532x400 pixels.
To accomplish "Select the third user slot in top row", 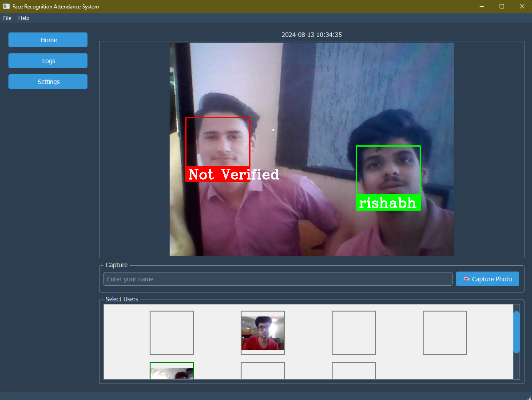I will pyautogui.click(x=354, y=333).
